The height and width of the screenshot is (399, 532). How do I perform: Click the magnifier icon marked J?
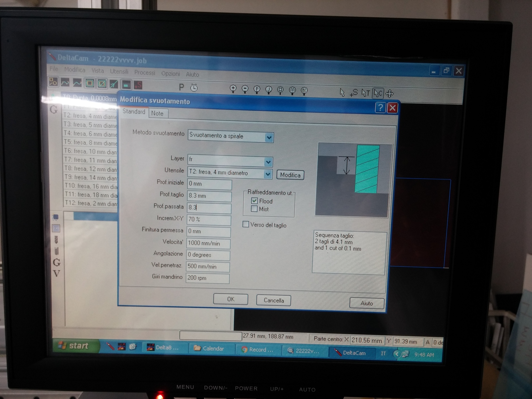coord(269,90)
